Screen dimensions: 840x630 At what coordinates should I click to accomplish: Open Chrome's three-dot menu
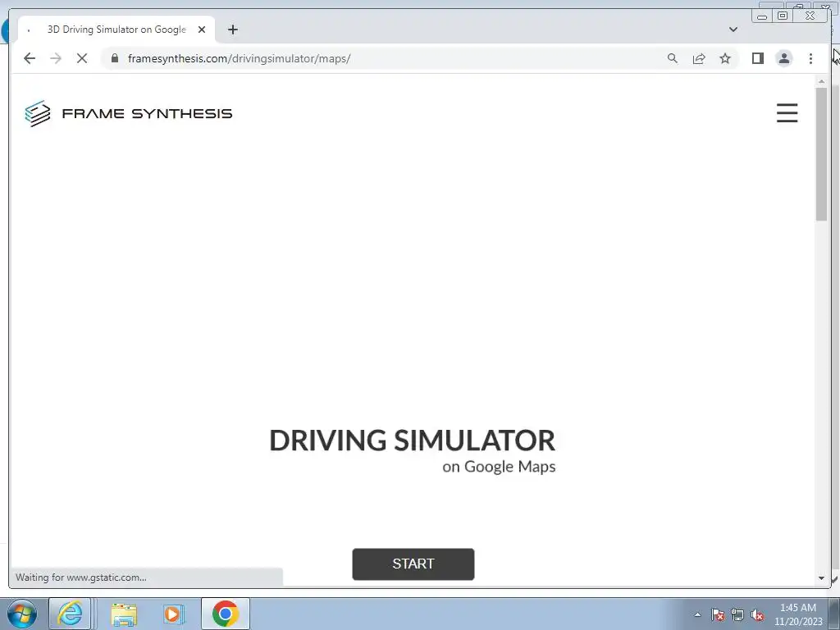click(x=810, y=58)
